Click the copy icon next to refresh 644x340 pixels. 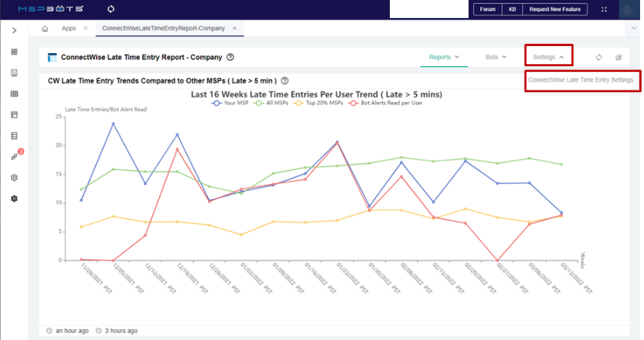[x=618, y=57]
